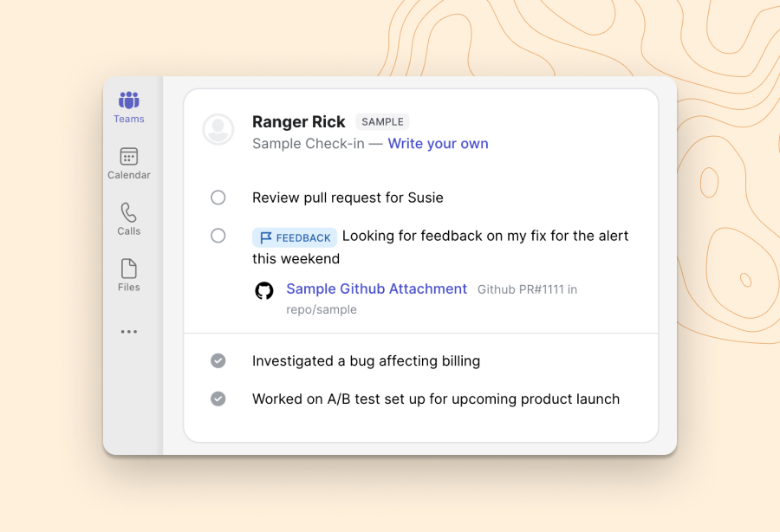Click the Sample Check-in subtitle text
The image size is (780, 532).
tap(309, 144)
